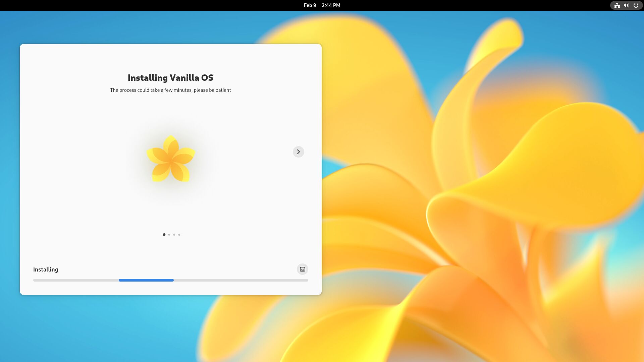Click the 'Installing' status label
The width and height of the screenshot is (644, 362).
[46, 269]
